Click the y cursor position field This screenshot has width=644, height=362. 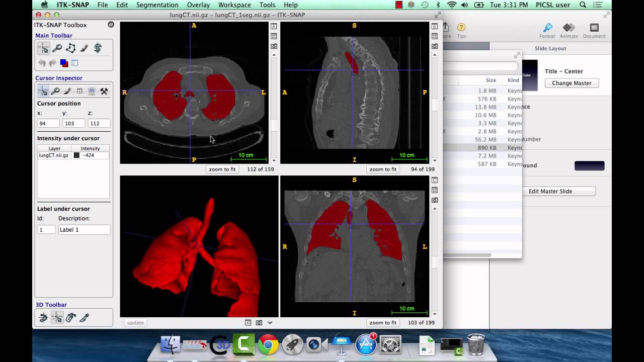(73, 123)
